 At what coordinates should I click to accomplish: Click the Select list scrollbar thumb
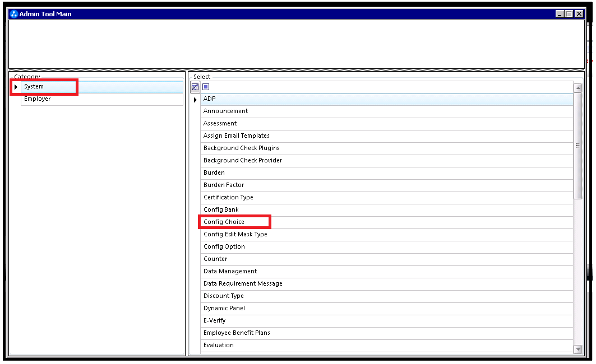[577, 146]
